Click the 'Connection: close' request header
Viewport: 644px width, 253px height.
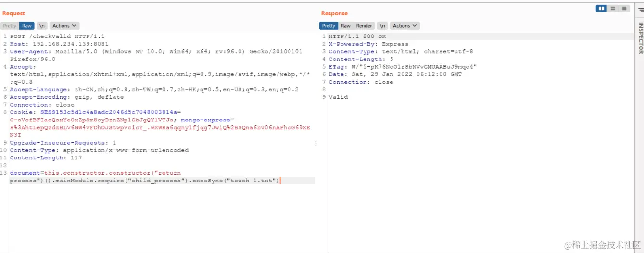click(x=42, y=105)
